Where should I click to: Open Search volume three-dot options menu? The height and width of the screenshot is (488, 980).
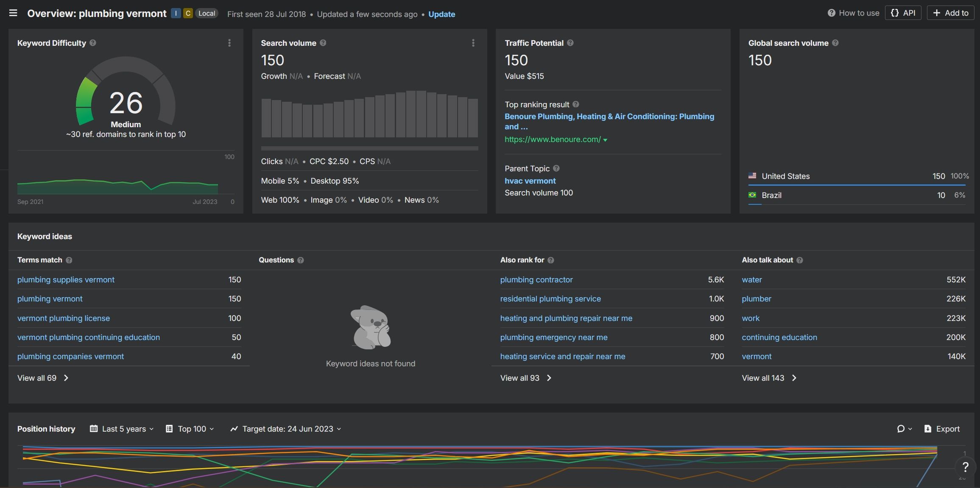coord(473,43)
